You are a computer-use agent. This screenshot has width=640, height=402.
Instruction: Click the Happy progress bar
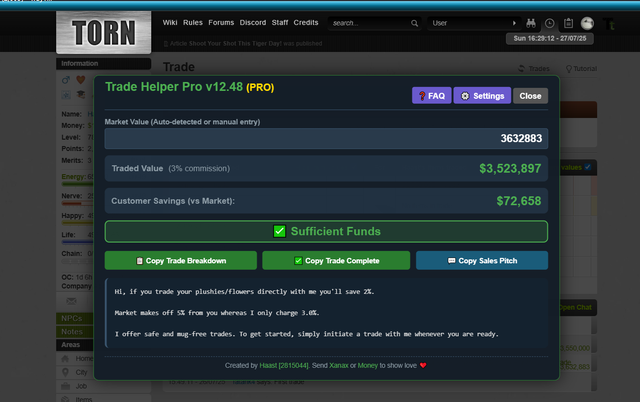(x=78, y=223)
